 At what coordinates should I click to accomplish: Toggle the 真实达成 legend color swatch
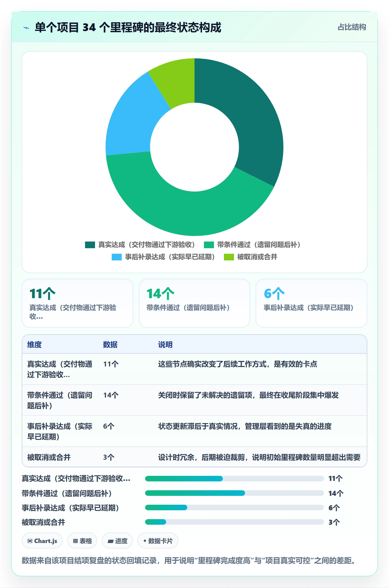90,245
